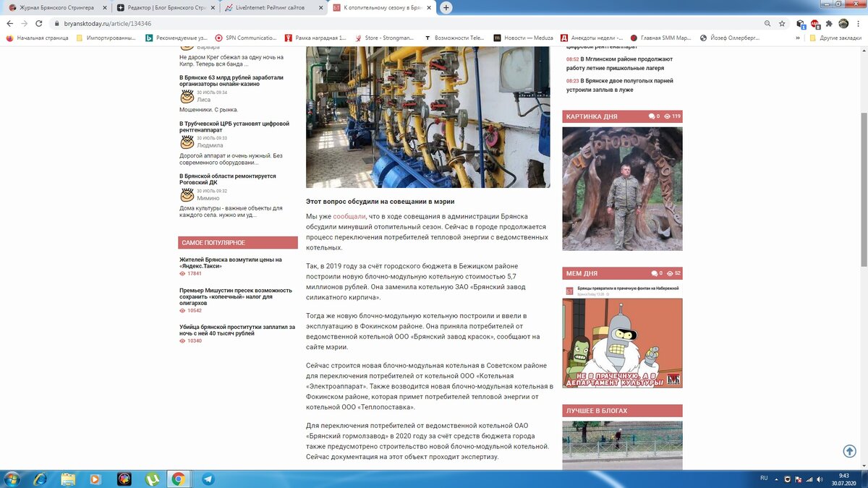Image resolution: width=868 pixels, height=488 pixels.
Task: Open Chrome menu three-dots icon
Action: click(859, 23)
